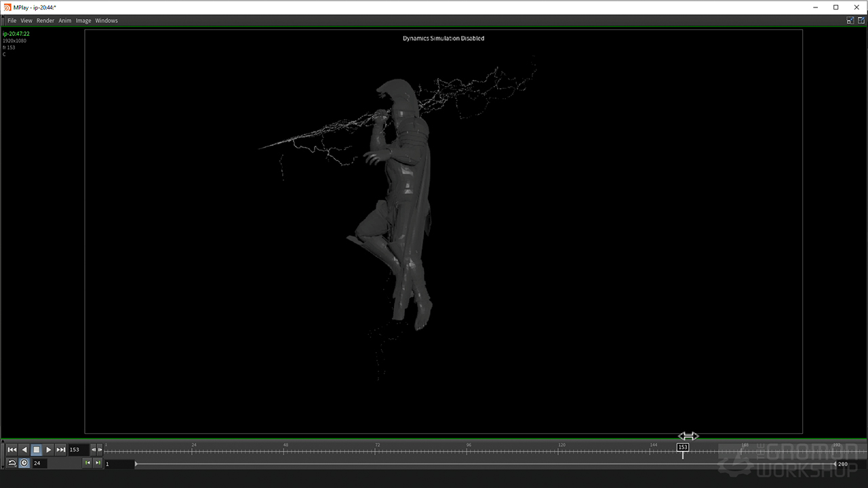This screenshot has height=488, width=868.
Task: Step forward one frame
Action: (100, 449)
